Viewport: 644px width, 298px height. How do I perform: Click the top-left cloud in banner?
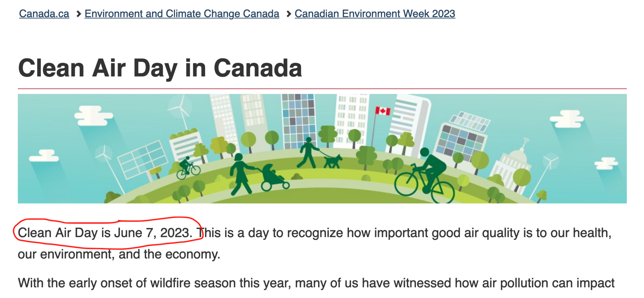point(93,116)
